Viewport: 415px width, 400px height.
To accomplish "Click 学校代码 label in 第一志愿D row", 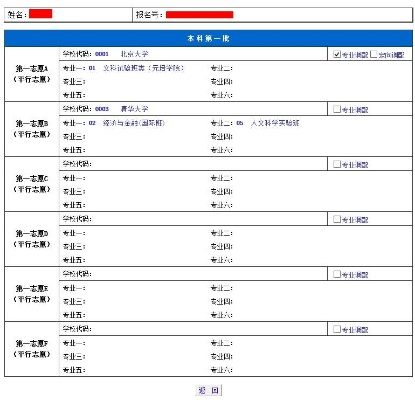I will (x=77, y=219).
